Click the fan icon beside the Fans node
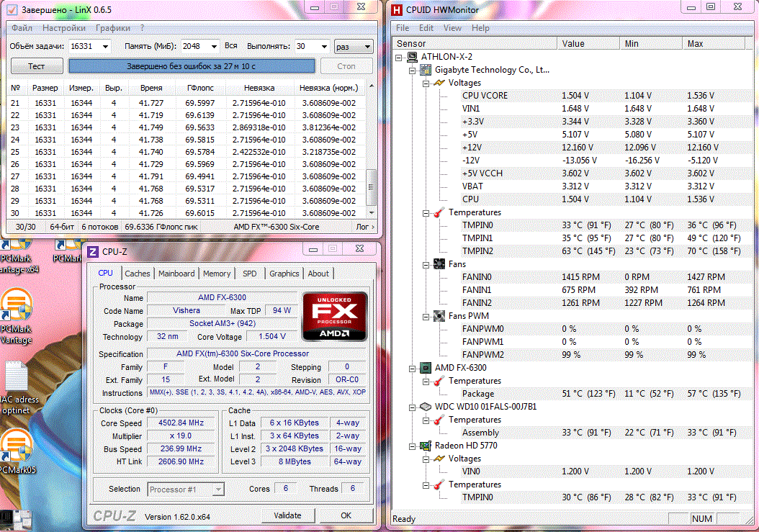This screenshot has width=759, height=532. coord(439,263)
